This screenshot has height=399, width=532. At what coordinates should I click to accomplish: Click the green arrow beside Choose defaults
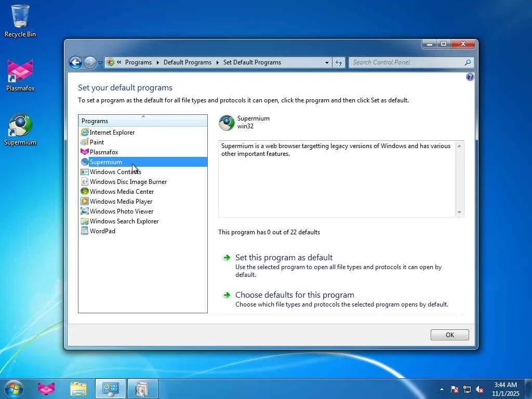coord(227,295)
